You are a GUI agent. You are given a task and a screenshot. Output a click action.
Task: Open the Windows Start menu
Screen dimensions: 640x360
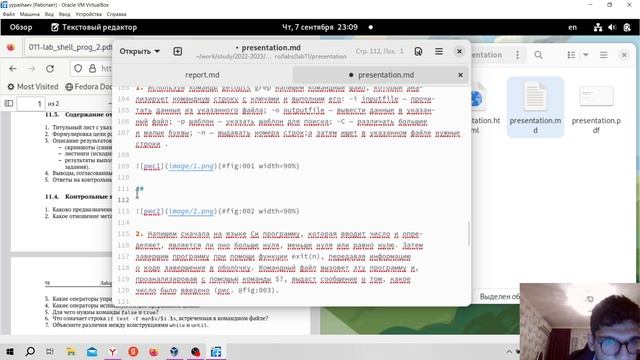10,351
